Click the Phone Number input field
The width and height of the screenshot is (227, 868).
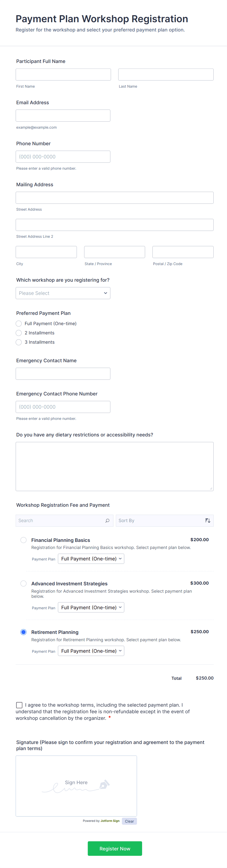tap(63, 156)
